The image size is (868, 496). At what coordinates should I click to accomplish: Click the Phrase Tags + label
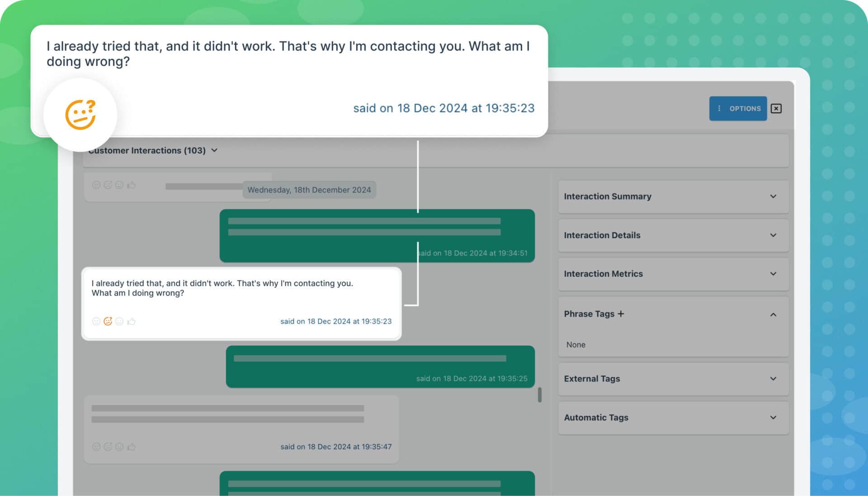pyautogui.click(x=594, y=313)
